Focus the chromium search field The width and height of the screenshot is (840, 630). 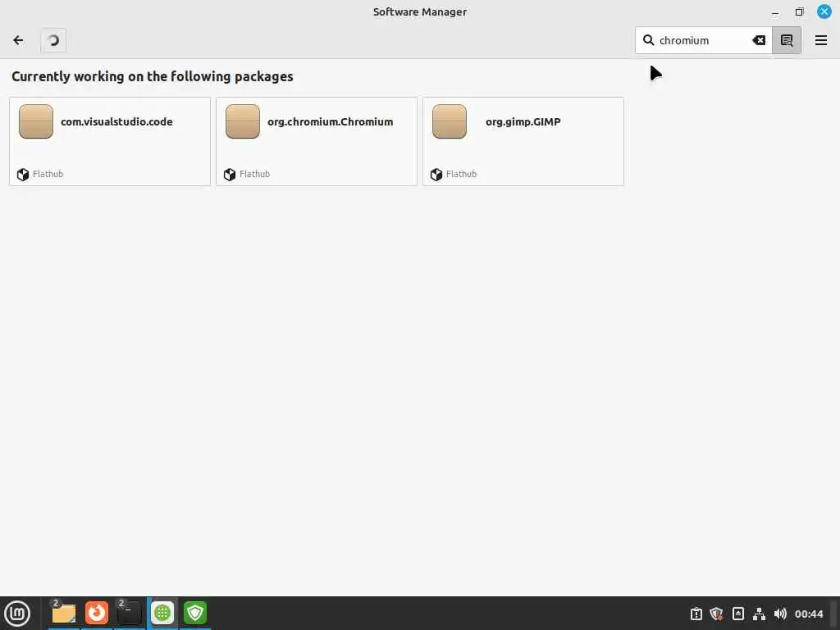coord(703,40)
